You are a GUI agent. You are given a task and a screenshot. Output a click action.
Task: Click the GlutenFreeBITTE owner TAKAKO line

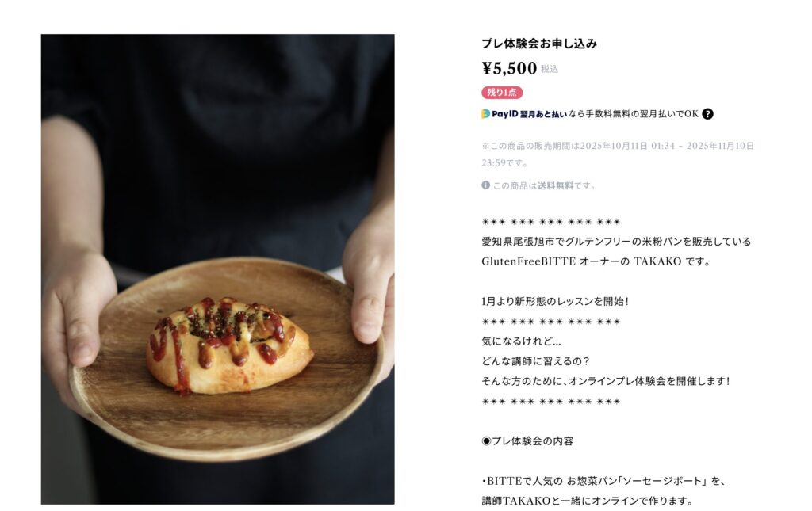click(x=596, y=261)
